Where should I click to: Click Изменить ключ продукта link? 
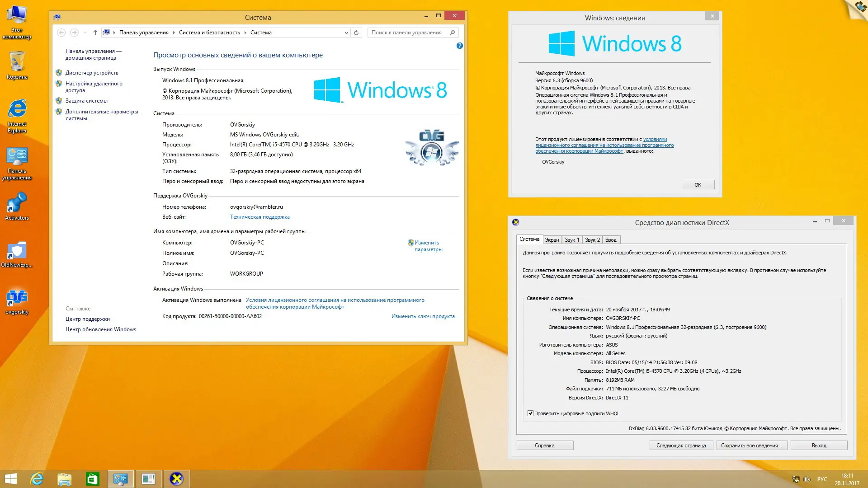pos(423,316)
